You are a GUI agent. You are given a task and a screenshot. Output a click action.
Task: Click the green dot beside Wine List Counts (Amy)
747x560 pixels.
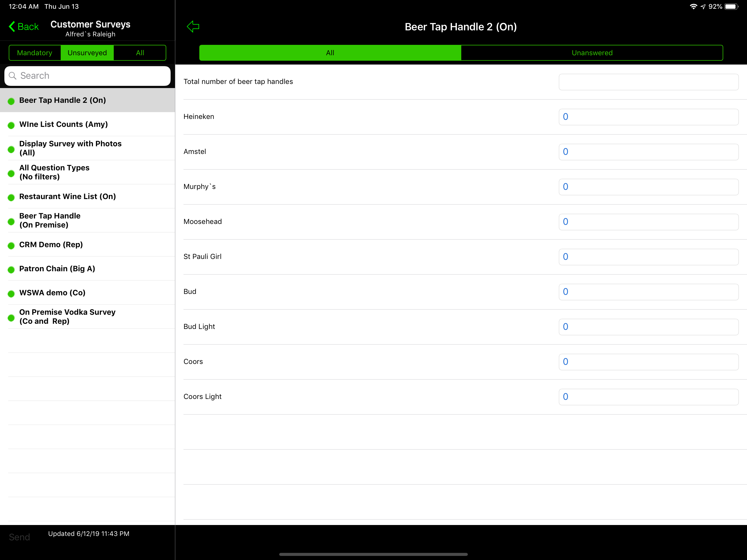pyautogui.click(x=11, y=125)
